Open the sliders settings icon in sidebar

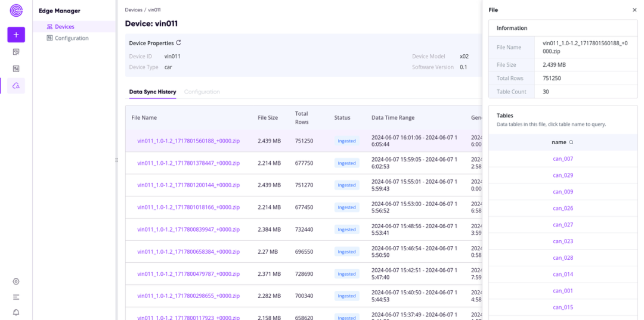pos(16,69)
